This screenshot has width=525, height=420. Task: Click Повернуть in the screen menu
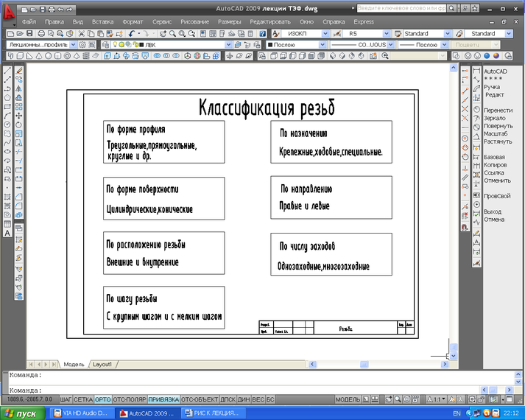(498, 126)
